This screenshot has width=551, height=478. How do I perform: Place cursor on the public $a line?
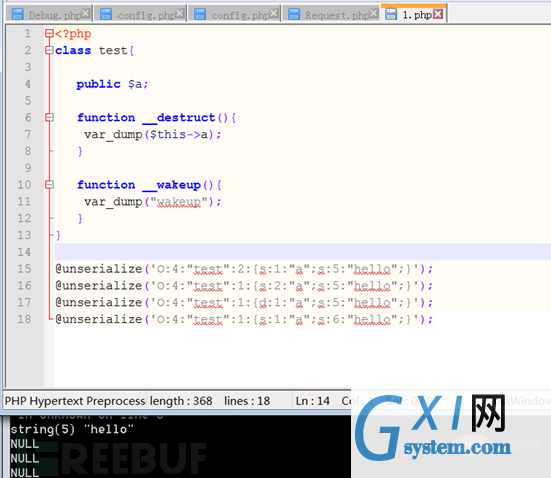112,84
